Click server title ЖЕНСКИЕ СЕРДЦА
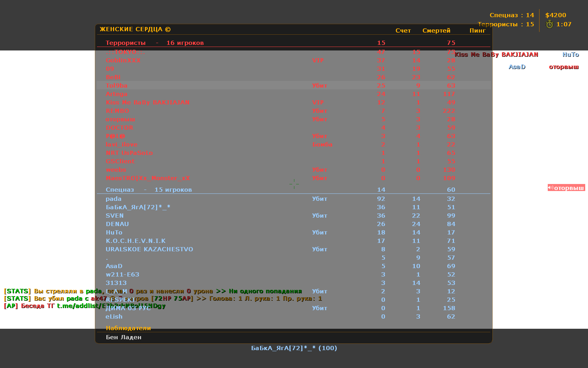The height and width of the screenshot is (368, 588). point(135,29)
